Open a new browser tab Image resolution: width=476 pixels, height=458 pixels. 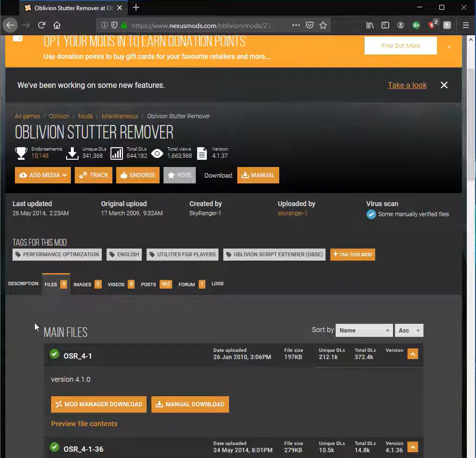coord(136,8)
